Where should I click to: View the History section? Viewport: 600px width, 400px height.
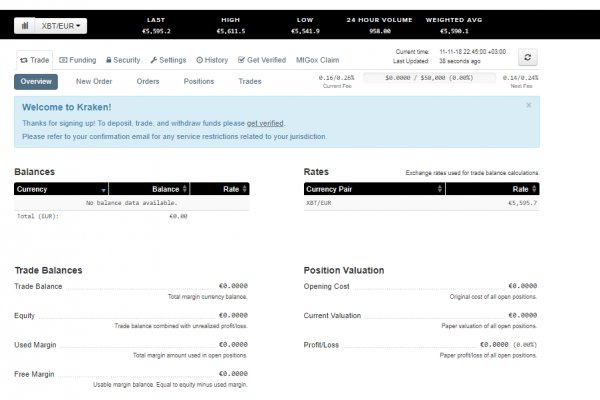point(213,60)
